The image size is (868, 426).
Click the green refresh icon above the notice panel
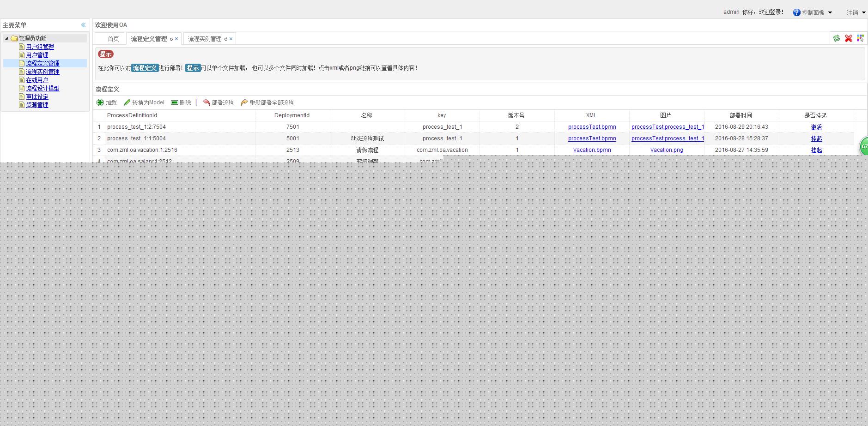[x=837, y=39]
